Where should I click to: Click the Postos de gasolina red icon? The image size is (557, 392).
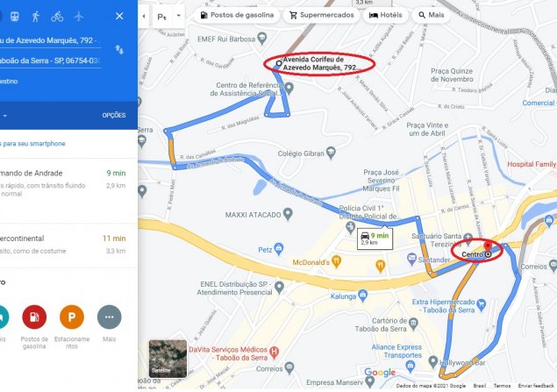tap(34, 317)
